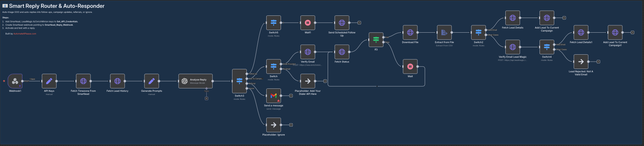Open the Analyse Reply OpenAI node
The width and height of the screenshot is (644, 146).
(195, 81)
